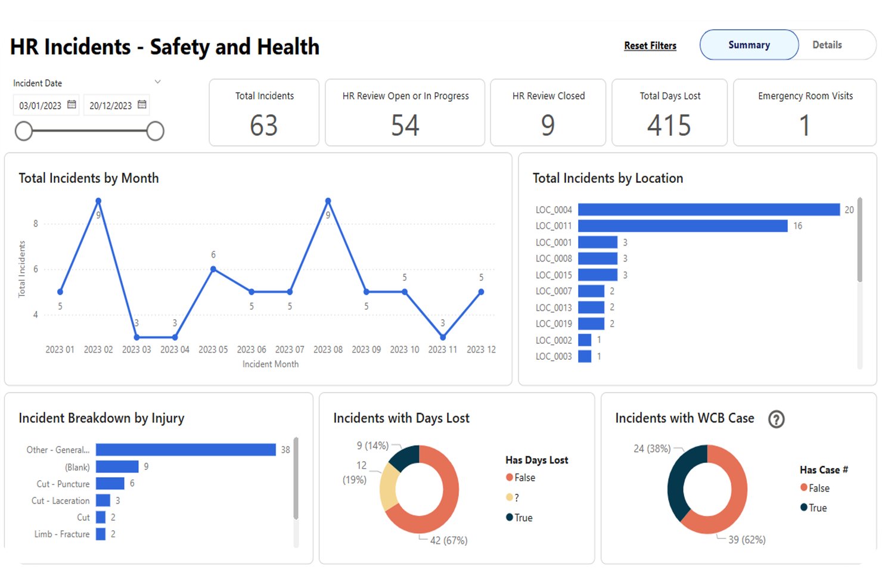Click the LOC_0015 bar in location chart

(598, 275)
